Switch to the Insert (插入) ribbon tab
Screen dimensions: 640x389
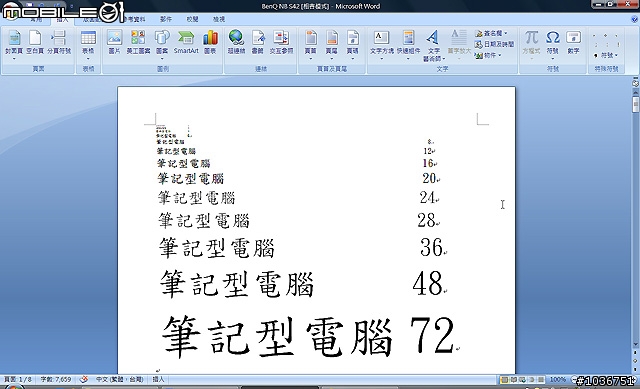pyautogui.click(x=62, y=19)
